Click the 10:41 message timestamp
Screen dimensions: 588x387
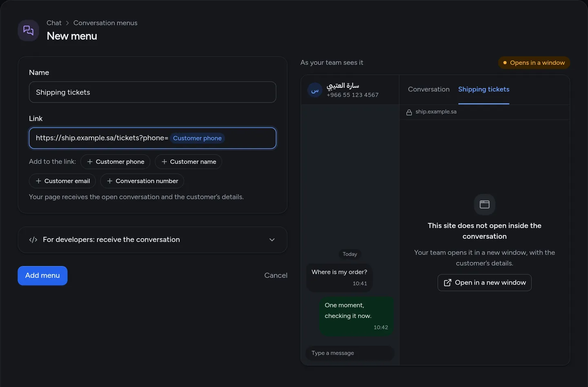(360, 283)
